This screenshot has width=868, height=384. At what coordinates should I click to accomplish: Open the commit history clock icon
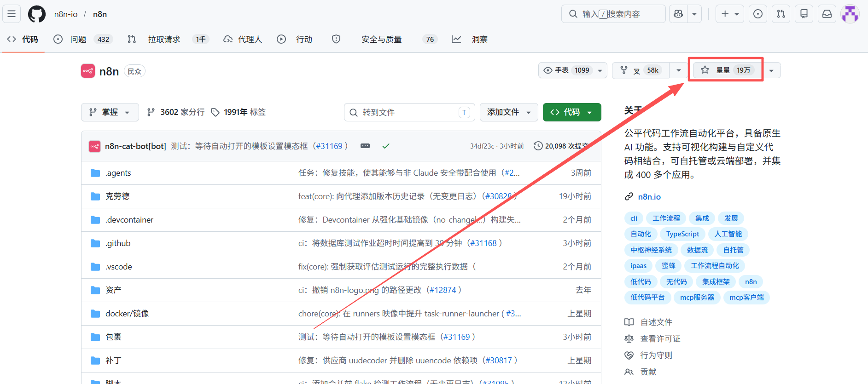(538, 146)
